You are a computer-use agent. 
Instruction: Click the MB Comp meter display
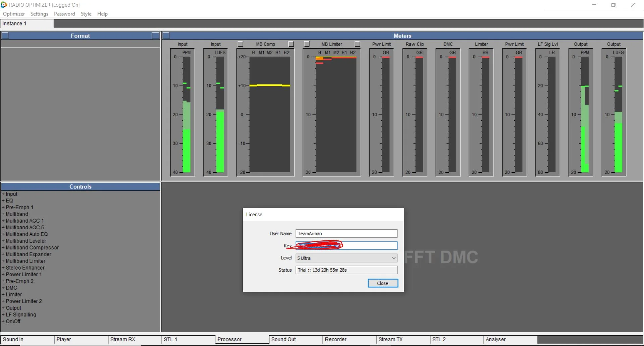[x=265, y=112]
